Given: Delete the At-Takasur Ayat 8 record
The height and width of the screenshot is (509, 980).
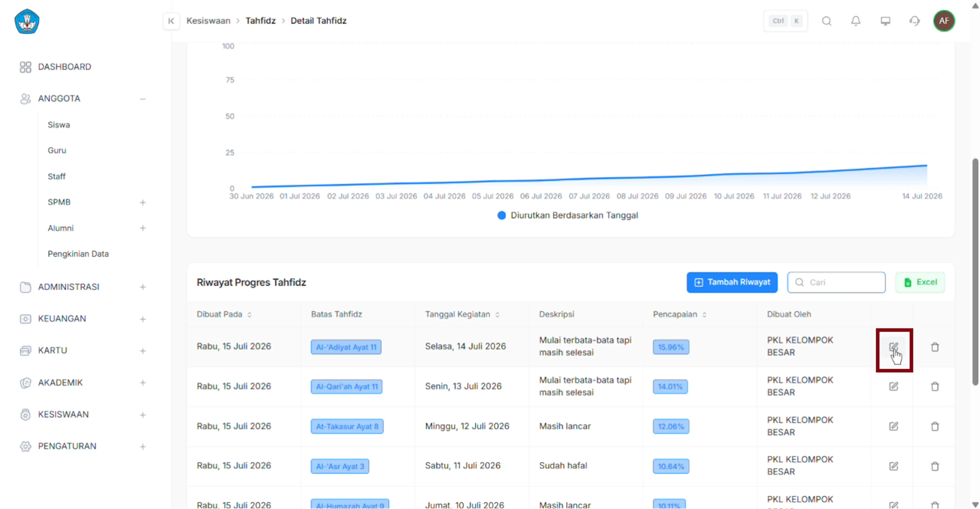Looking at the screenshot, I should [935, 426].
